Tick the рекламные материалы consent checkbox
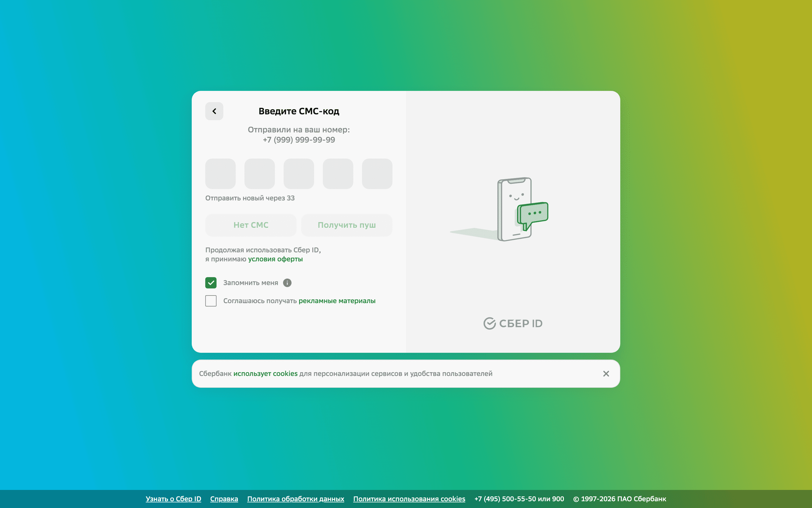812x508 pixels. click(211, 301)
